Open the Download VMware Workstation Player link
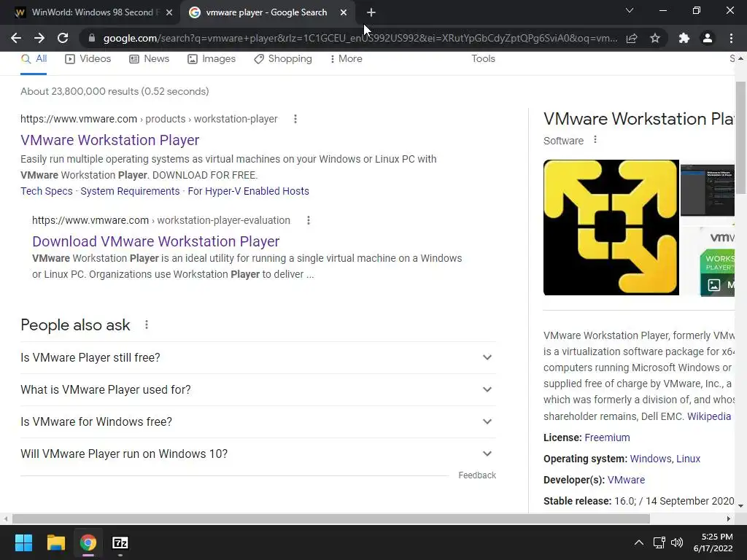This screenshot has height=560, width=747. (x=156, y=241)
